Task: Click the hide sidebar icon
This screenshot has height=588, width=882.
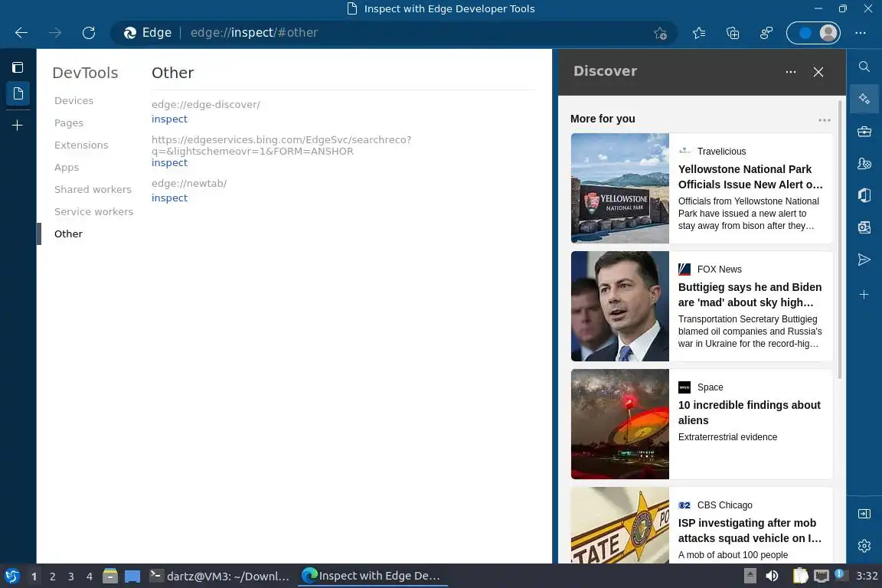Action: coord(864,514)
